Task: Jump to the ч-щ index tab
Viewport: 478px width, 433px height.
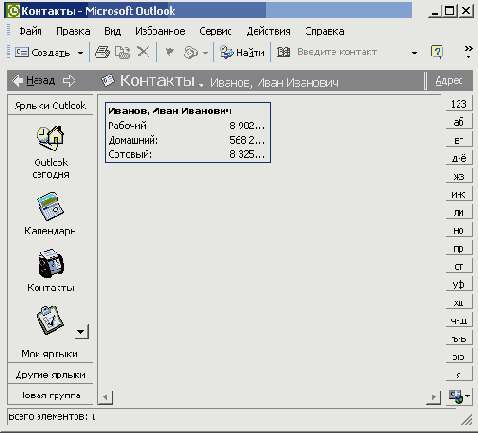Action: pos(459,320)
